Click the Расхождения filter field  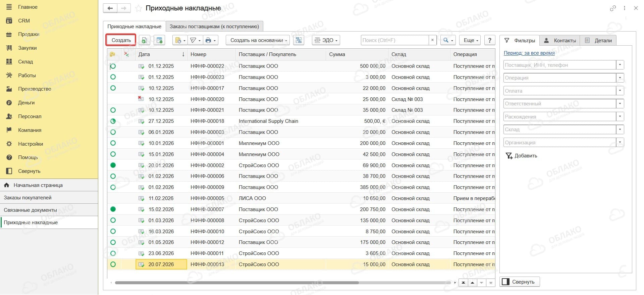(x=560, y=117)
